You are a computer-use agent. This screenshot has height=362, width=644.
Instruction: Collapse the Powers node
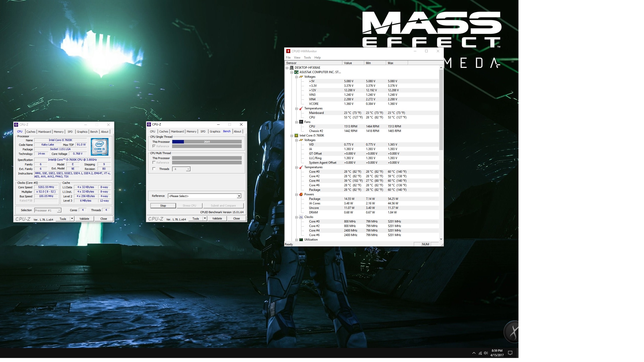pos(297,195)
